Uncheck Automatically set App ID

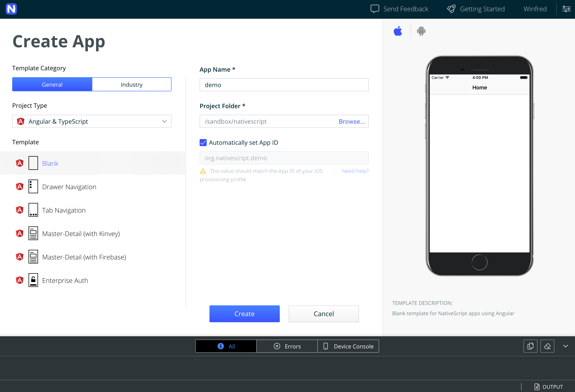(x=203, y=142)
